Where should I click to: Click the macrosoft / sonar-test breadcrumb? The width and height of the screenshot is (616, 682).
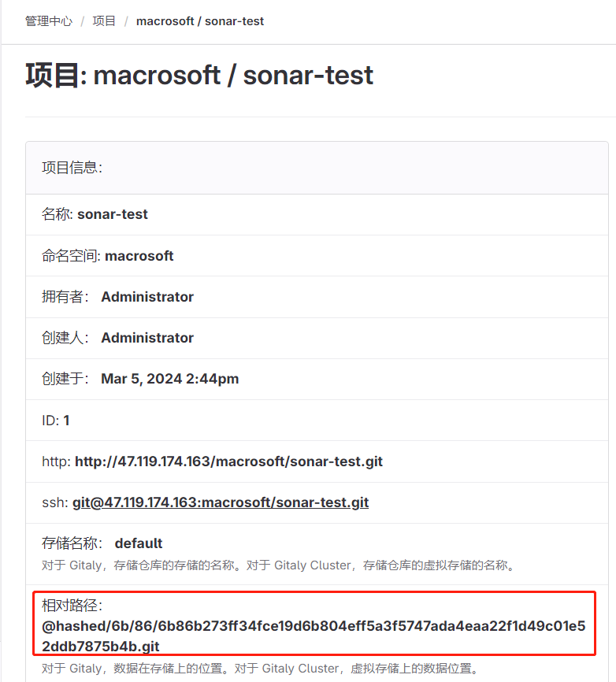200,21
